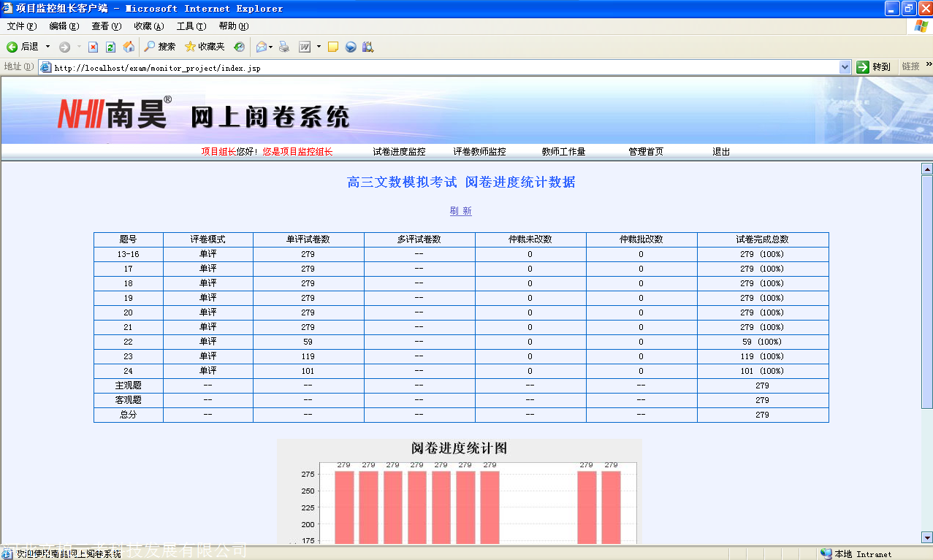Click the Refresh page icon
Screen dimensions: 933x560
pyautogui.click(x=110, y=46)
